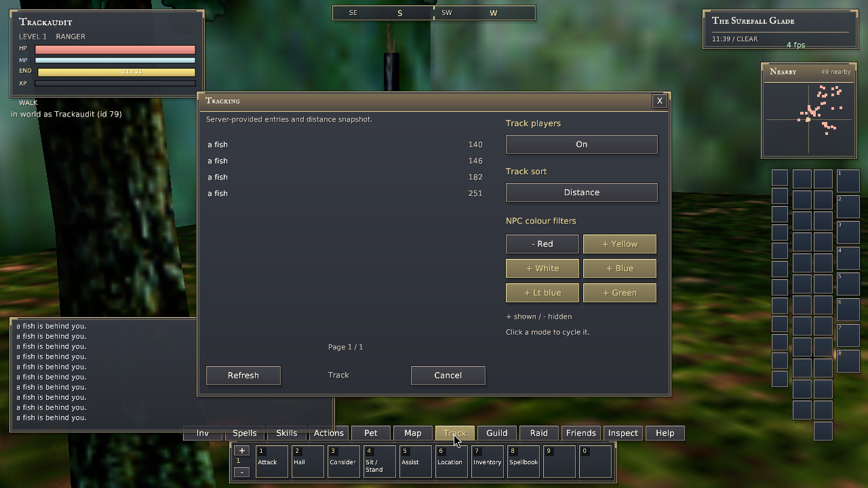This screenshot has width=868, height=488.
Task: Go to previous hotbar page with minus
Action: (241, 472)
